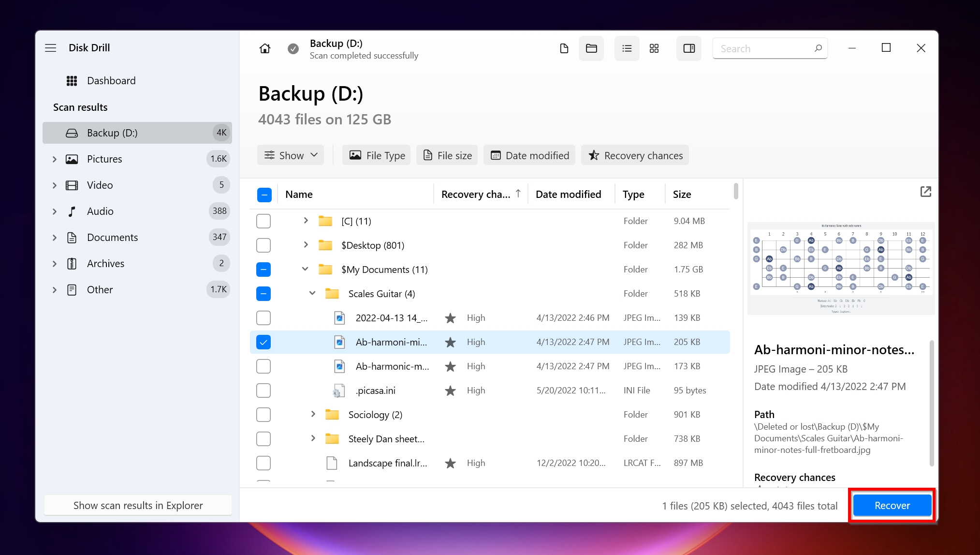Viewport: 980px width, 555px height.
Task: Switch to folder view icon
Action: 591,48
